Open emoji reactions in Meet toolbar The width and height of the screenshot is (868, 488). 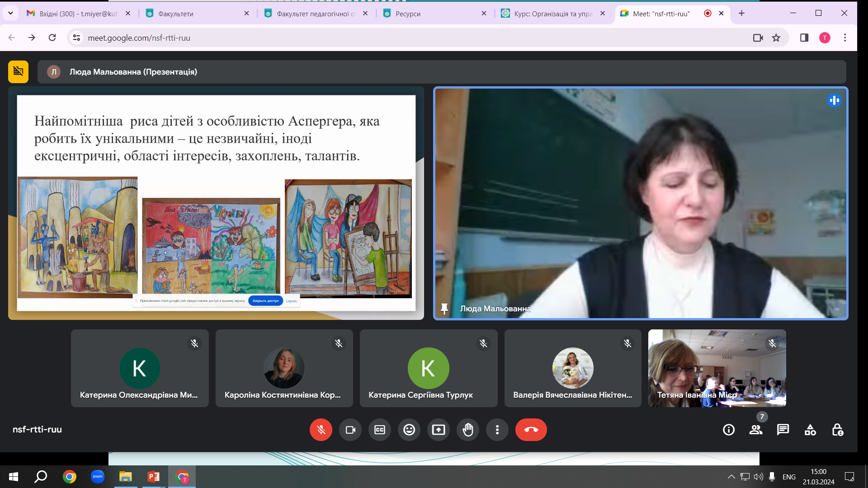[x=409, y=430]
